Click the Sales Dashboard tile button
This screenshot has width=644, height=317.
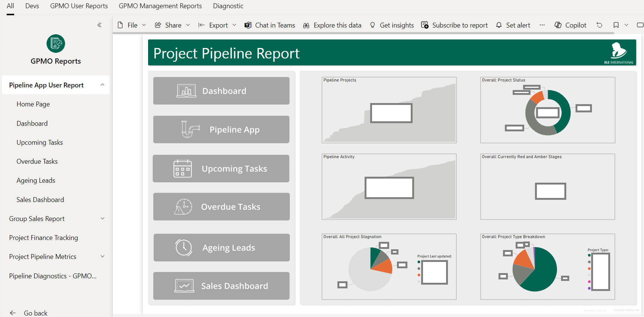(221, 286)
